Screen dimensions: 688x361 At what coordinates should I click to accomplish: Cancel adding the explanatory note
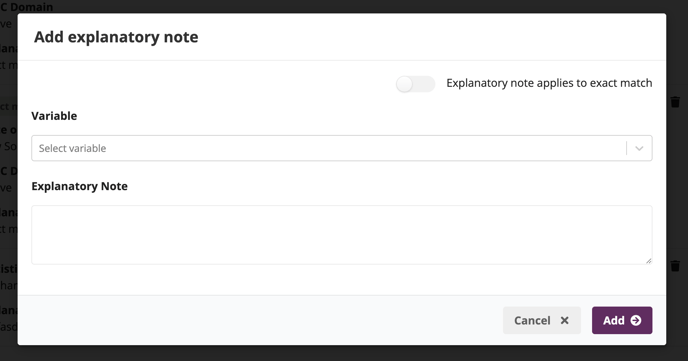coord(541,320)
